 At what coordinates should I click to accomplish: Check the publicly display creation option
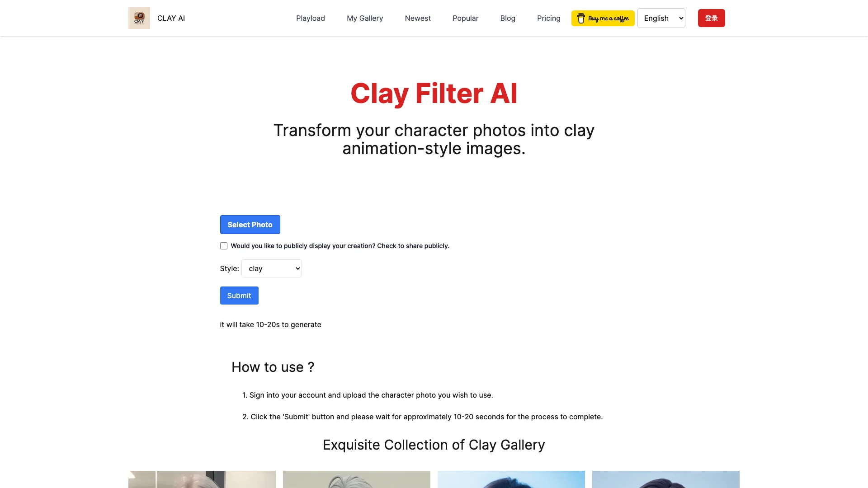[224, 245]
